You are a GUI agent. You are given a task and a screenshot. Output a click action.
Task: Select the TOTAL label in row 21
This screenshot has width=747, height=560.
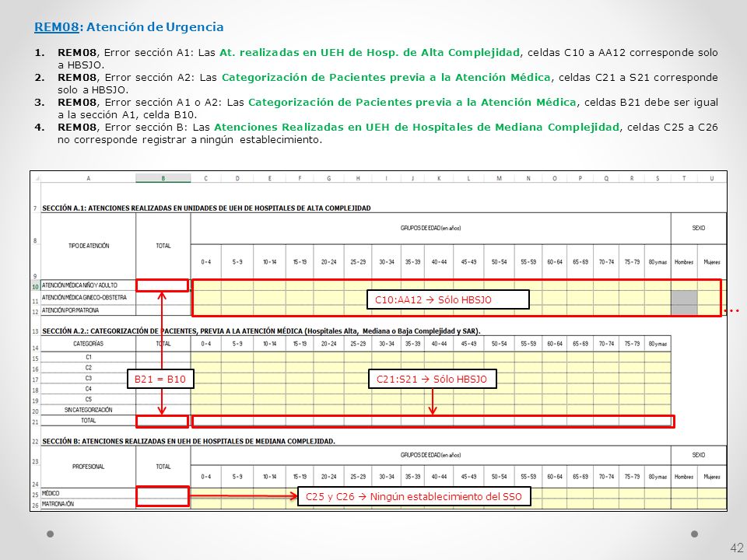coord(89,421)
